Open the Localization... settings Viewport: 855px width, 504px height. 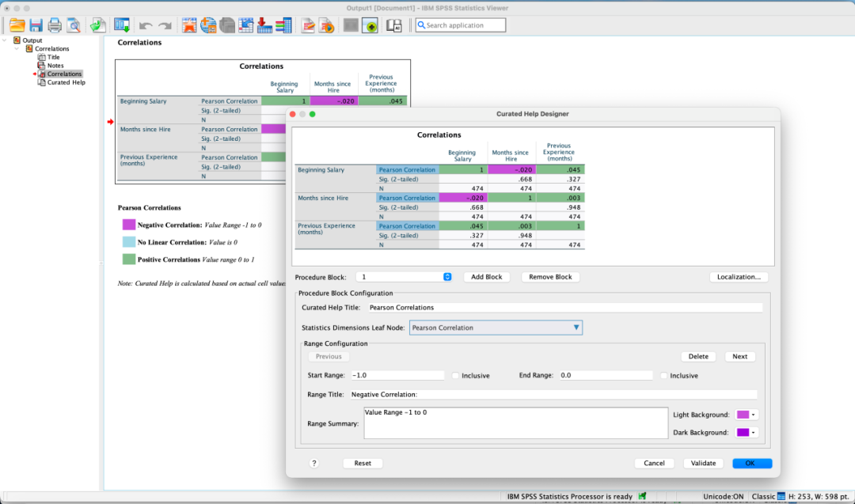pyautogui.click(x=739, y=277)
